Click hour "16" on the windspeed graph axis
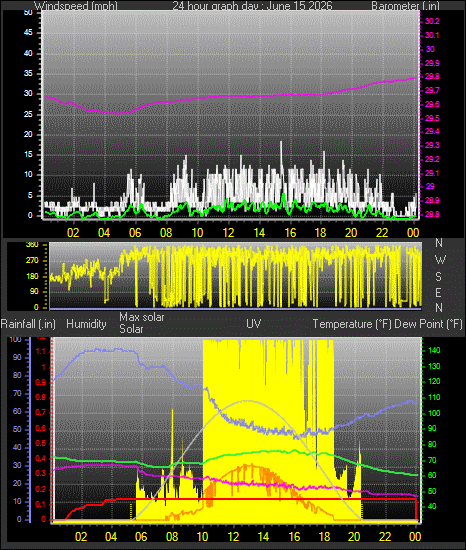The image size is (466, 550). point(290,233)
